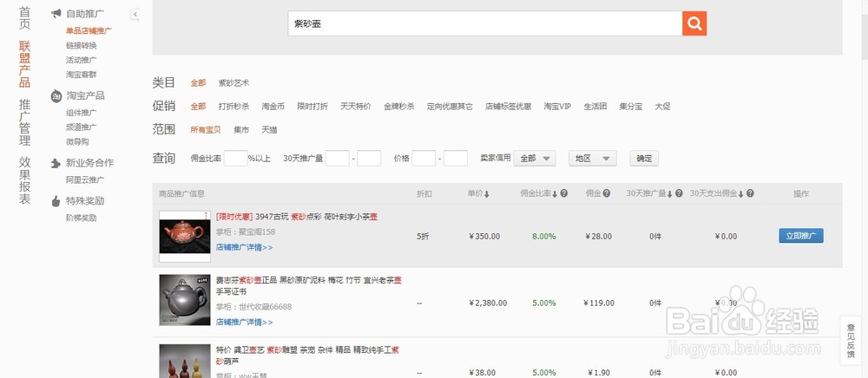Viewport: 868px width, 378px height.
Task: Open 活动推广 sidebar item
Action: point(82,60)
